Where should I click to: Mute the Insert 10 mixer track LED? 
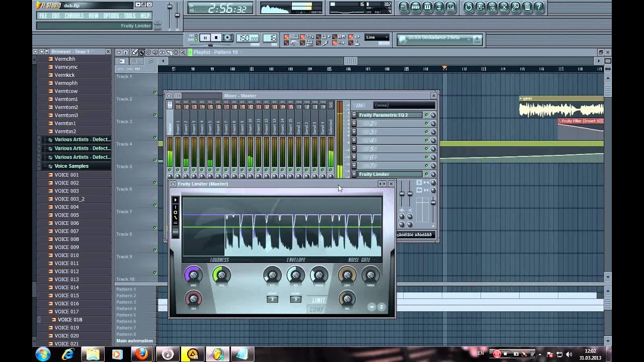coord(250,170)
